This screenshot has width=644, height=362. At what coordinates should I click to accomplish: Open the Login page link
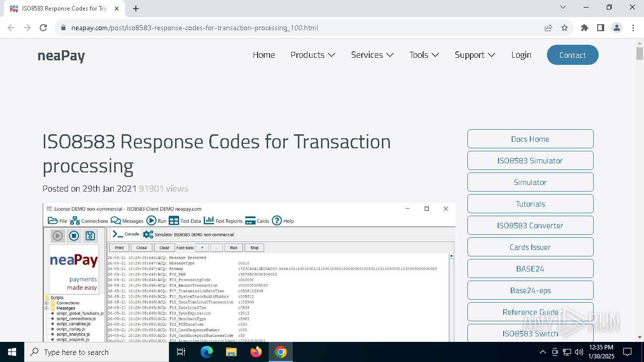pos(521,55)
